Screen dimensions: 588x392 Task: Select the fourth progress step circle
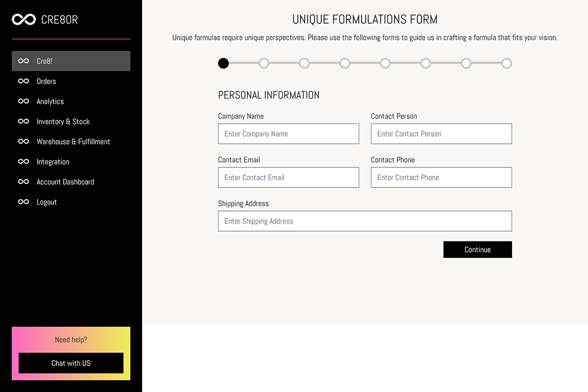click(x=345, y=63)
